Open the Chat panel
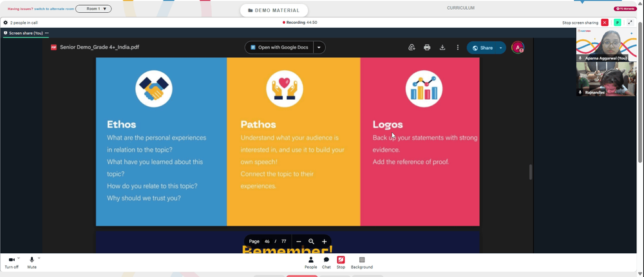The height and width of the screenshot is (277, 644). point(326,263)
